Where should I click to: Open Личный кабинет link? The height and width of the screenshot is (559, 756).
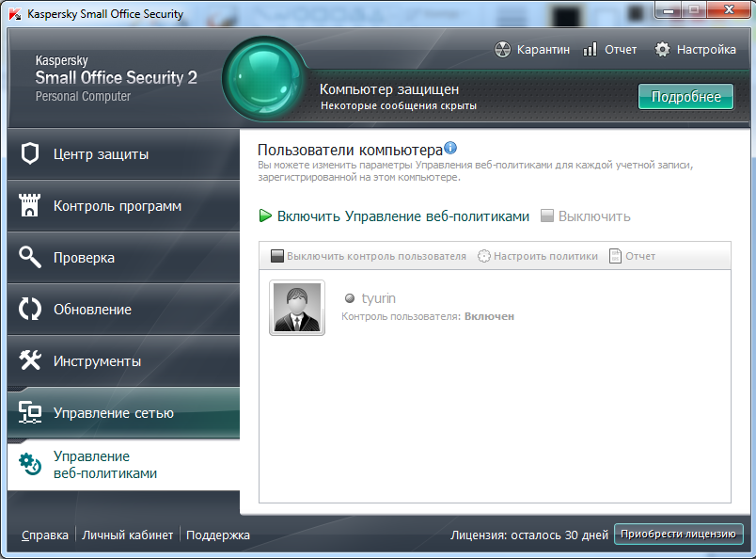pos(127,535)
